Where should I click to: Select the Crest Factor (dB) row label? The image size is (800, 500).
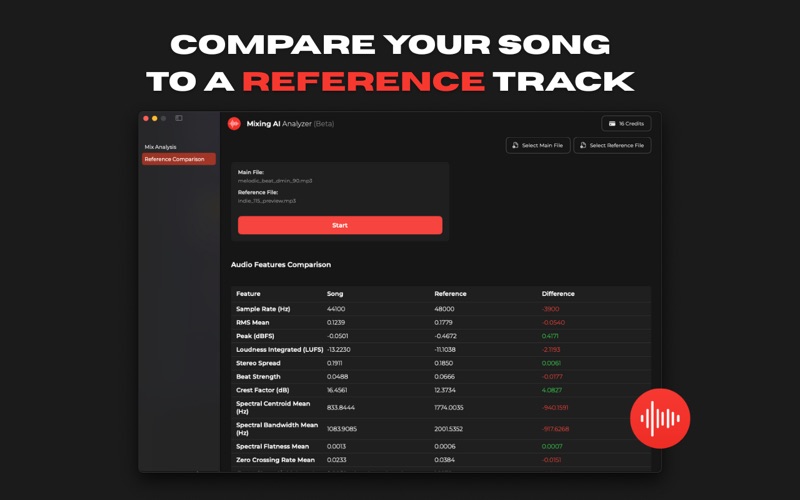pyautogui.click(x=263, y=390)
